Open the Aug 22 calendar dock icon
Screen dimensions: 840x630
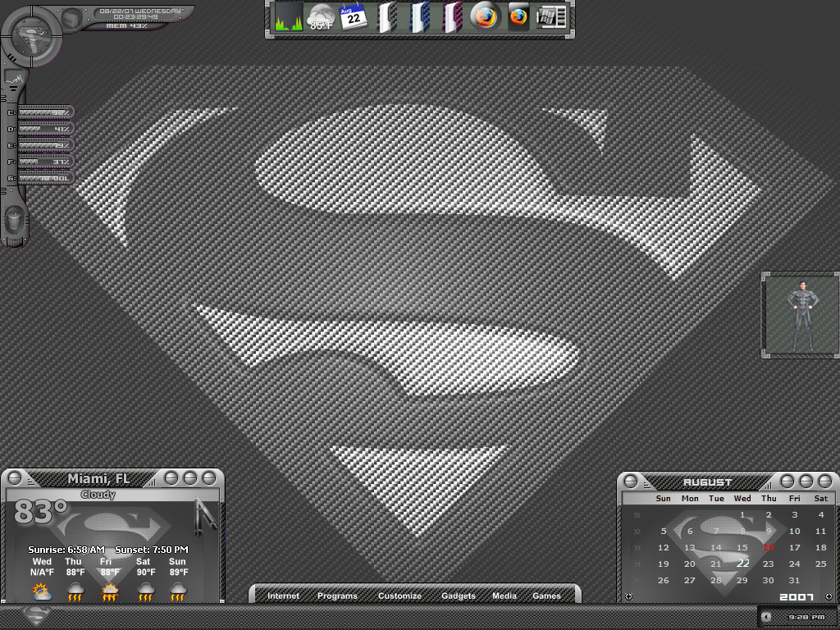click(x=354, y=18)
